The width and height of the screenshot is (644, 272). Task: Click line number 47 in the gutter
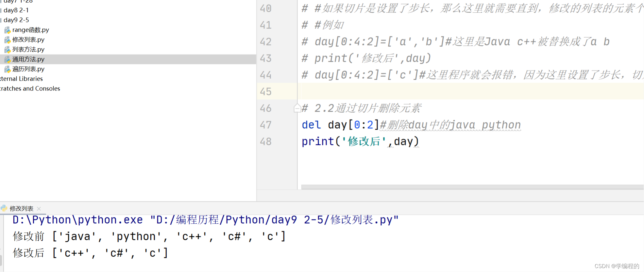click(265, 125)
